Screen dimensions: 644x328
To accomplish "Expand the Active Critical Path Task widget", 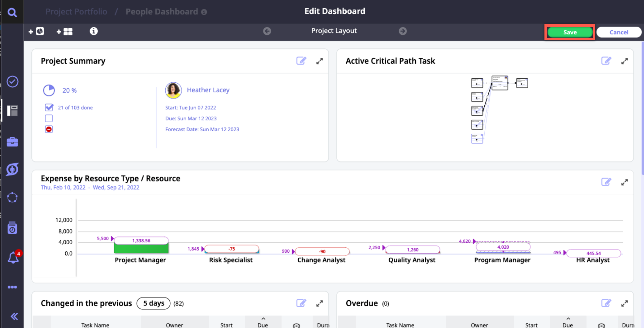I will pos(624,61).
